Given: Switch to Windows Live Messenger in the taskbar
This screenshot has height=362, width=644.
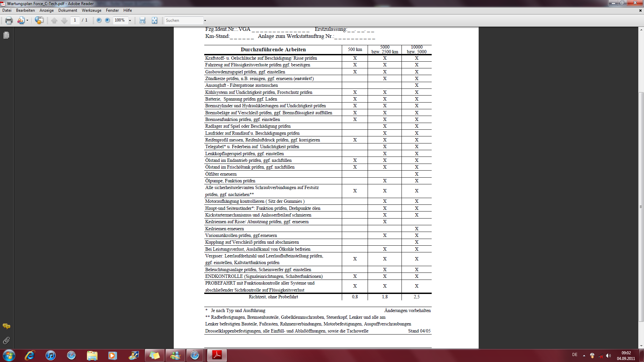Looking at the screenshot, I should pos(175,355).
